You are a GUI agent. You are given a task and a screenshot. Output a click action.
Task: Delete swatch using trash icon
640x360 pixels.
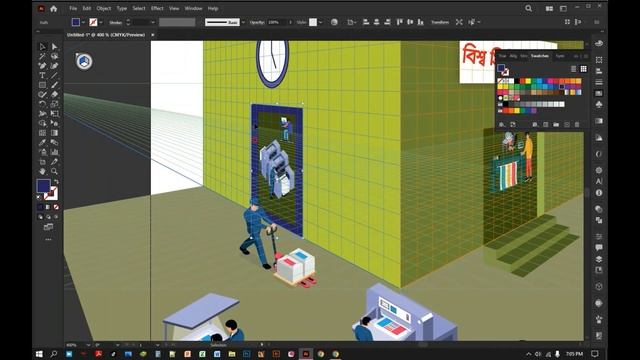pyautogui.click(x=577, y=124)
